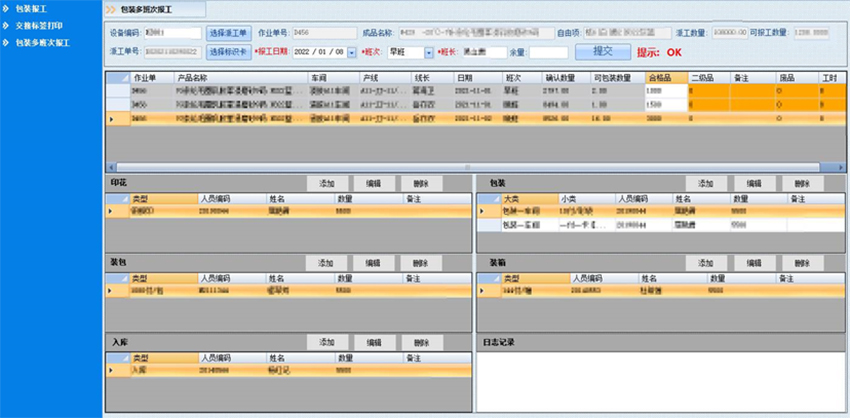This screenshot has height=418, width=850.
Task: Select the row in the 装箱 table
Action: (x=660, y=291)
